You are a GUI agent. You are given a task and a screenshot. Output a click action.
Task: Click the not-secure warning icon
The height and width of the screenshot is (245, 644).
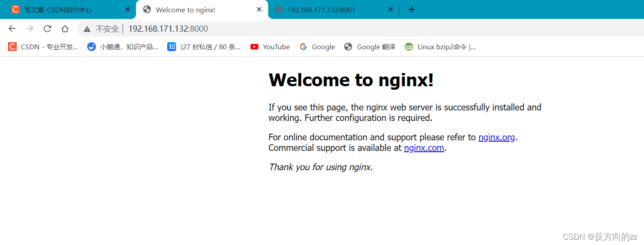coord(87,29)
